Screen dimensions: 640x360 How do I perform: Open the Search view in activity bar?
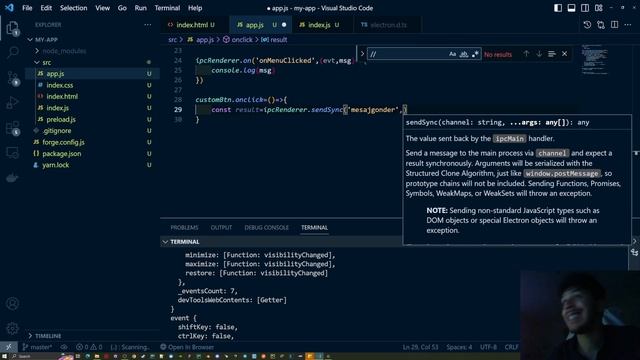(x=13, y=52)
